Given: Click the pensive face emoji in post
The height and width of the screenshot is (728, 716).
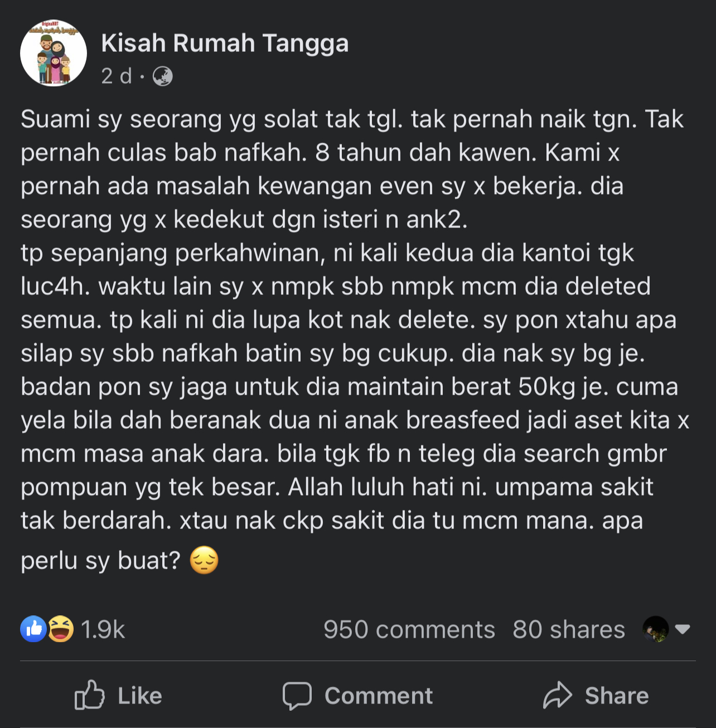Looking at the screenshot, I should [x=204, y=560].
